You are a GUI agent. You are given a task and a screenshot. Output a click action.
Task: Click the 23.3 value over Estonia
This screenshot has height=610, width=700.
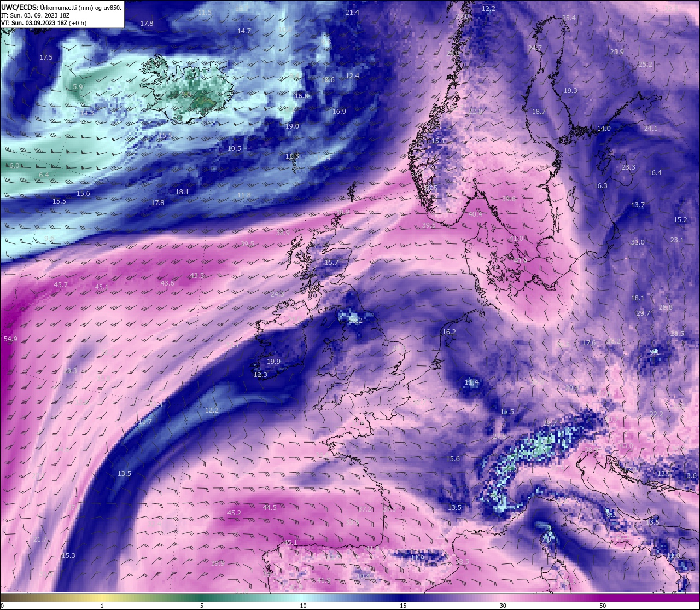tap(628, 167)
